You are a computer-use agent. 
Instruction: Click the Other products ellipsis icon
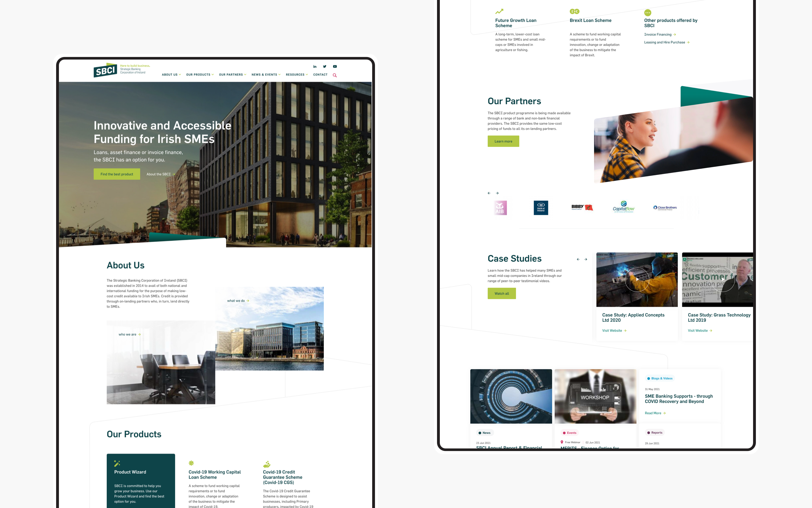click(648, 13)
